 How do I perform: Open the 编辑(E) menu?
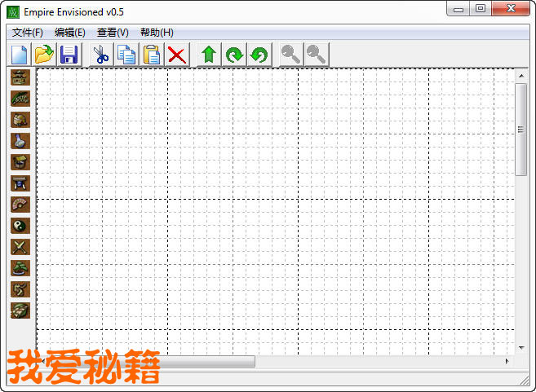coord(70,33)
